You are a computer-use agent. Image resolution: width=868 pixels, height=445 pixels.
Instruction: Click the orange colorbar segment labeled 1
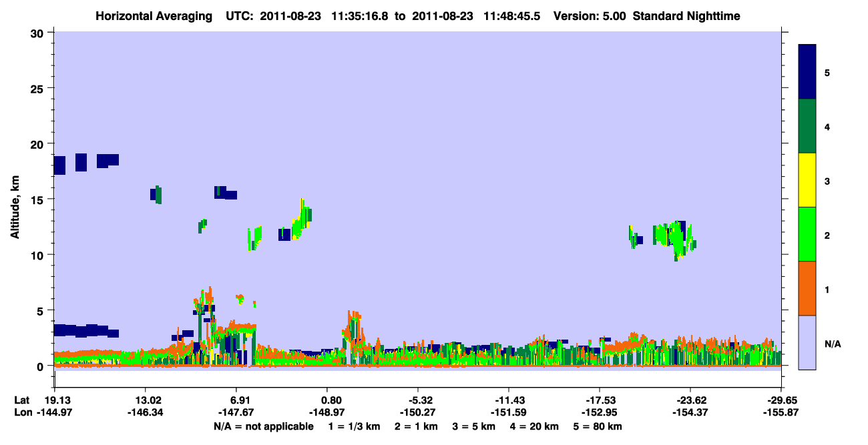coord(807,288)
